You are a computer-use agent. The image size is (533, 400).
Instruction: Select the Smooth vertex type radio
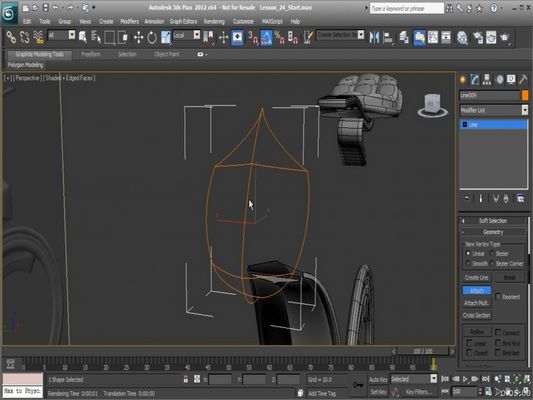(x=468, y=263)
